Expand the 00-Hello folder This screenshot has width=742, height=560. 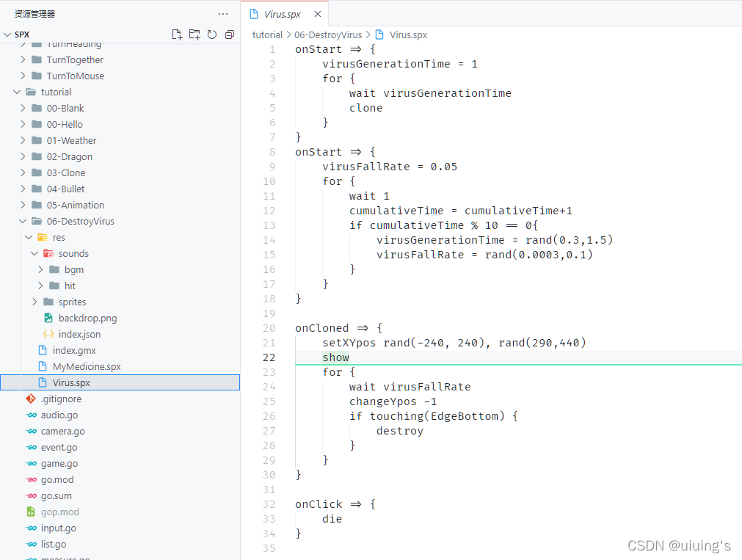(23, 124)
